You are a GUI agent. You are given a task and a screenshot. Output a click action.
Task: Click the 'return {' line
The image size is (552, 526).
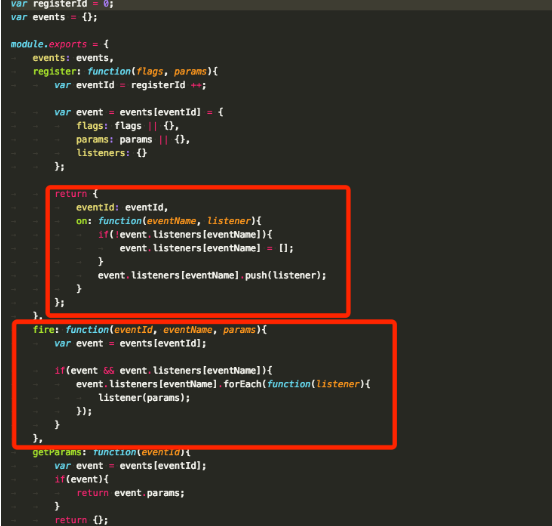point(76,194)
